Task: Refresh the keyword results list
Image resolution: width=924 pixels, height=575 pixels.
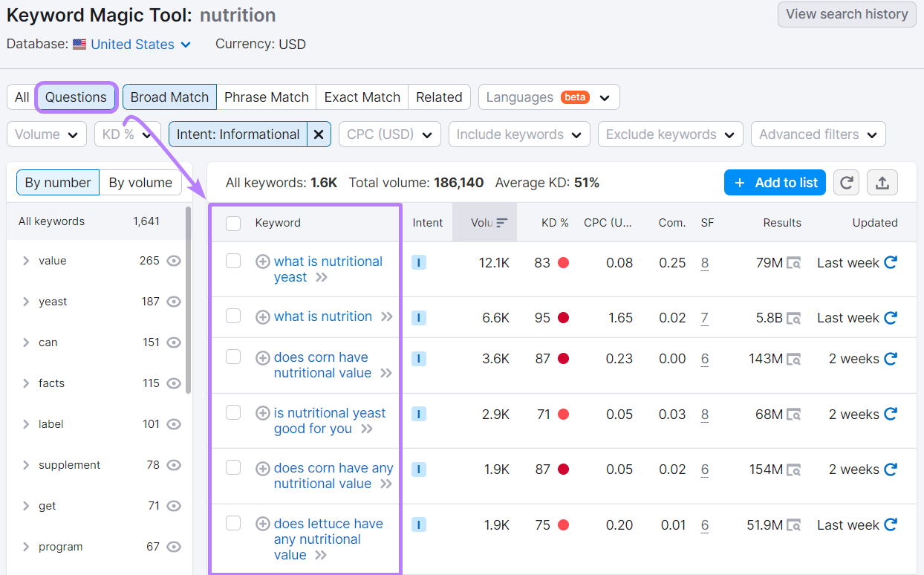Action: (x=846, y=182)
